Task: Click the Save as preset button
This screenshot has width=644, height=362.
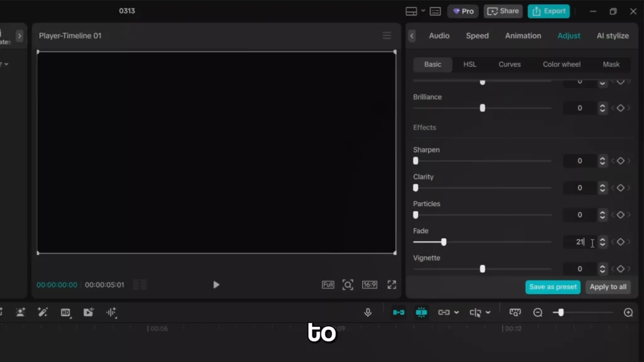Action: click(552, 287)
